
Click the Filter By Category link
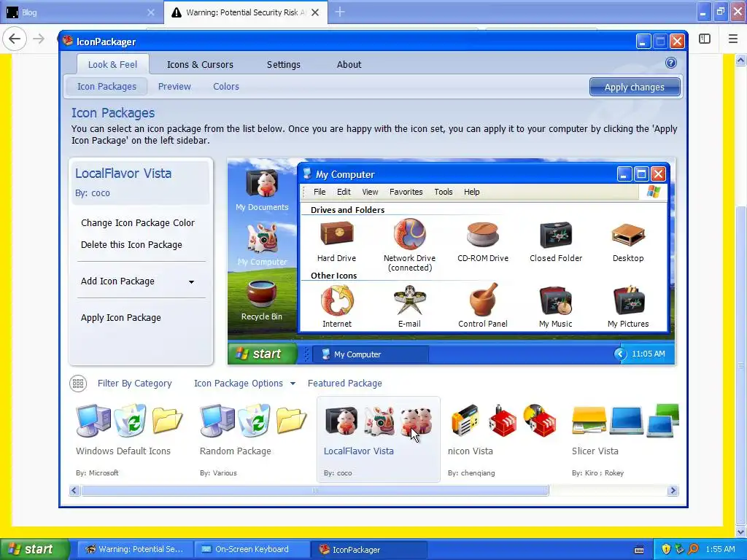pyautogui.click(x=134, y=384)
